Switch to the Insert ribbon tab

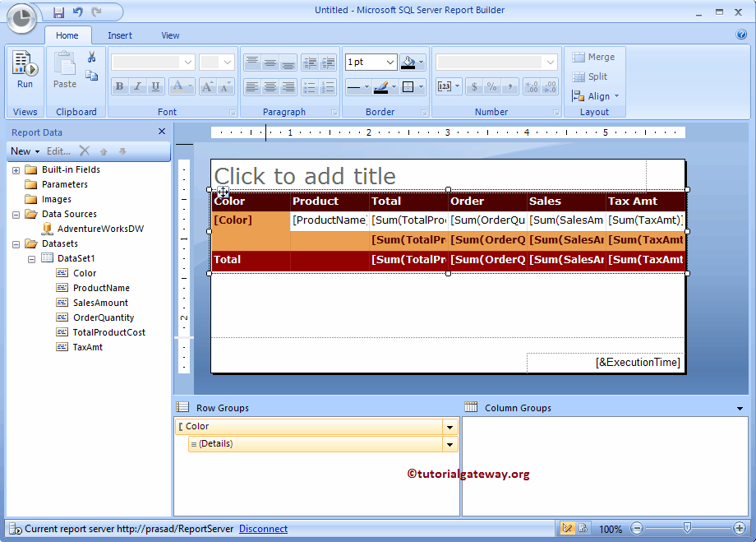tap(120, 35)
